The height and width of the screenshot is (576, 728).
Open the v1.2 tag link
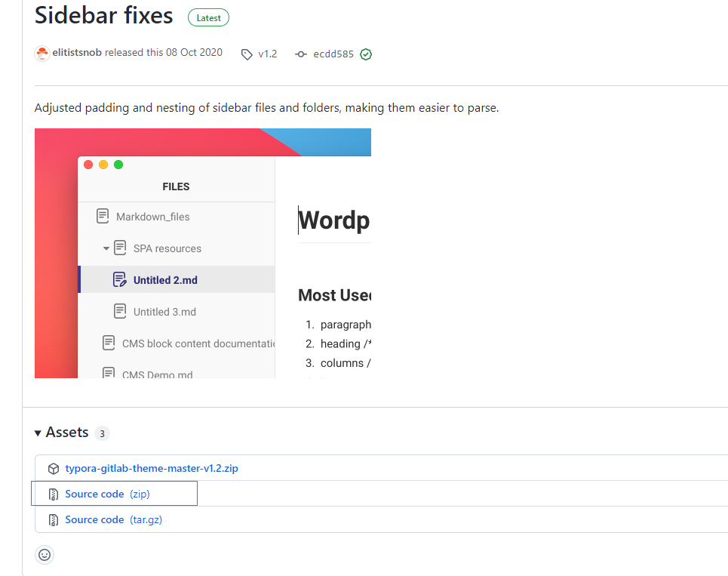268,54
